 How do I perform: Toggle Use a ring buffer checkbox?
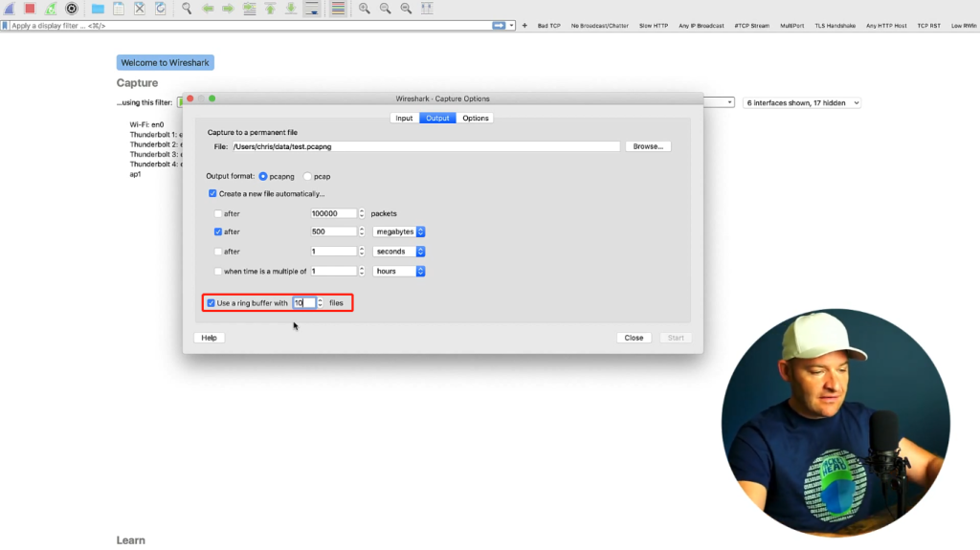[212, 303]
